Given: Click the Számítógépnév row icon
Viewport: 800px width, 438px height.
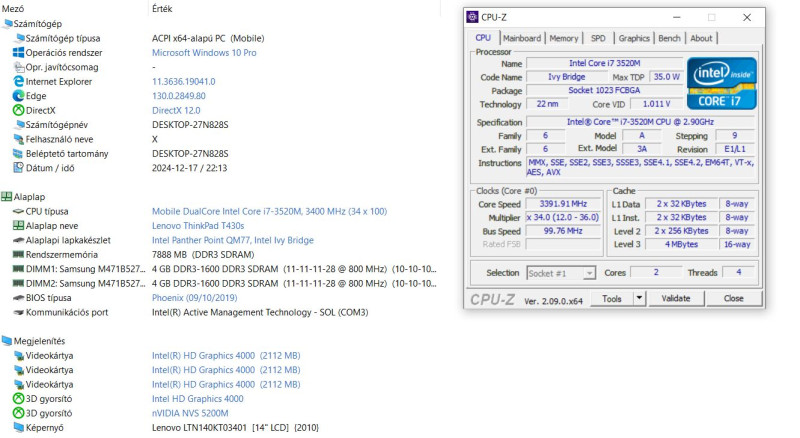Looking at the screenshot, I should pyautogui.click(x=19, y=125).
